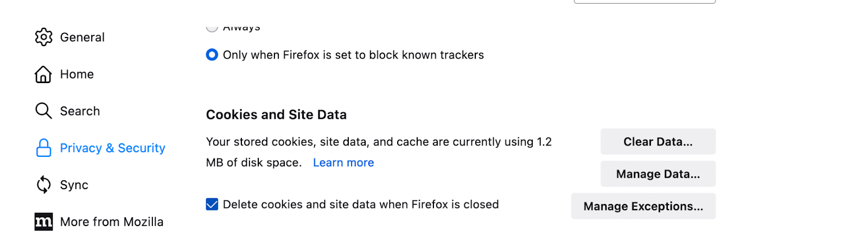Open the Search settings label
Screen dimensions: 868x252
(80, 111)
